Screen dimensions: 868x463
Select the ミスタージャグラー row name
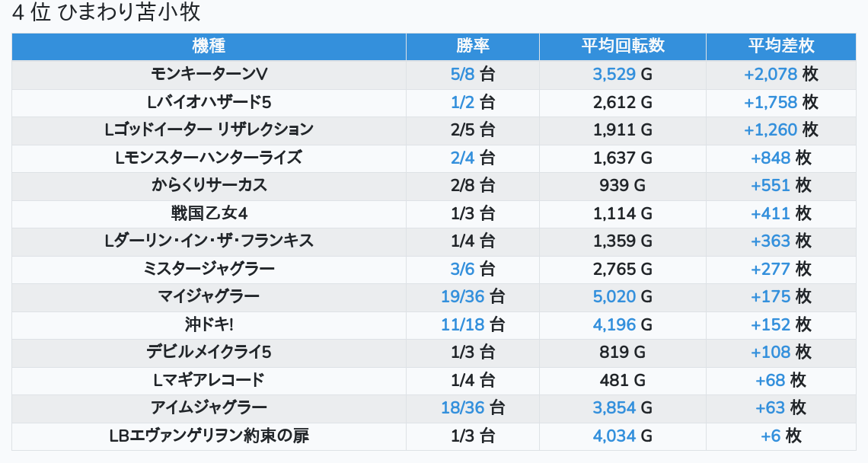(209, 269)
